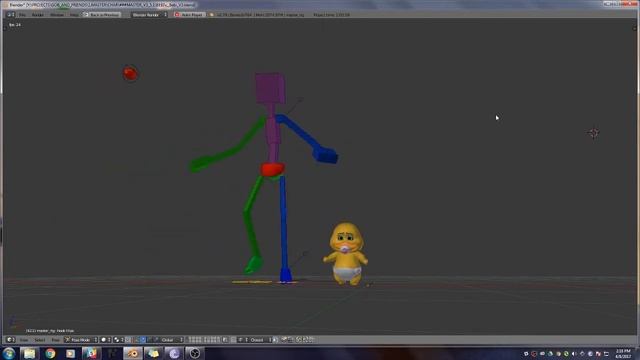Select the green foot bone

point(253,264)
